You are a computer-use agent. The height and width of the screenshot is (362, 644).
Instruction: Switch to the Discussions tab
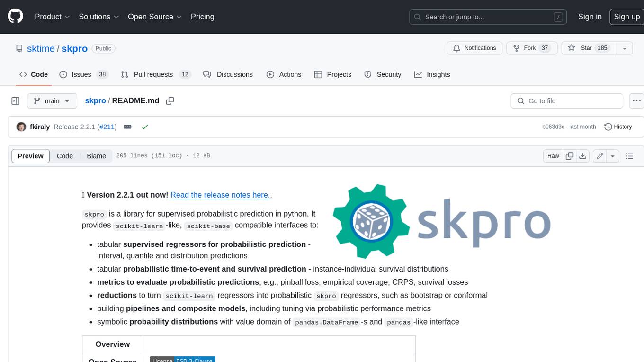(228, 74)
